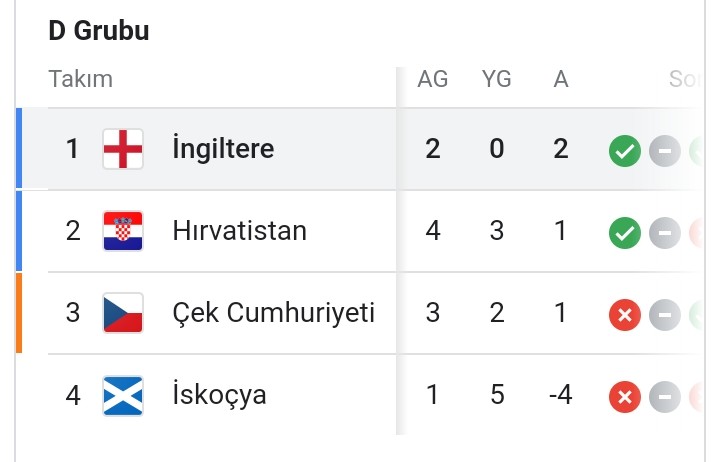Open the Hırvatistan team link
Viewport: 720px width, 462px height.
(240, 231)
